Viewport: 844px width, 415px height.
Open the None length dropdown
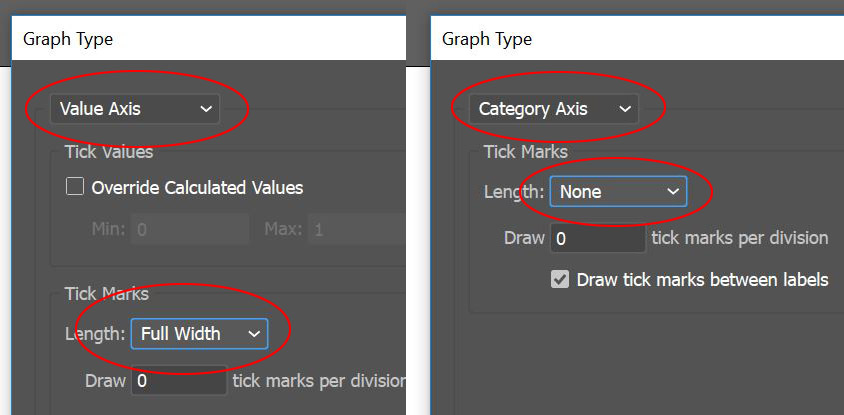(x=618, y=191)
